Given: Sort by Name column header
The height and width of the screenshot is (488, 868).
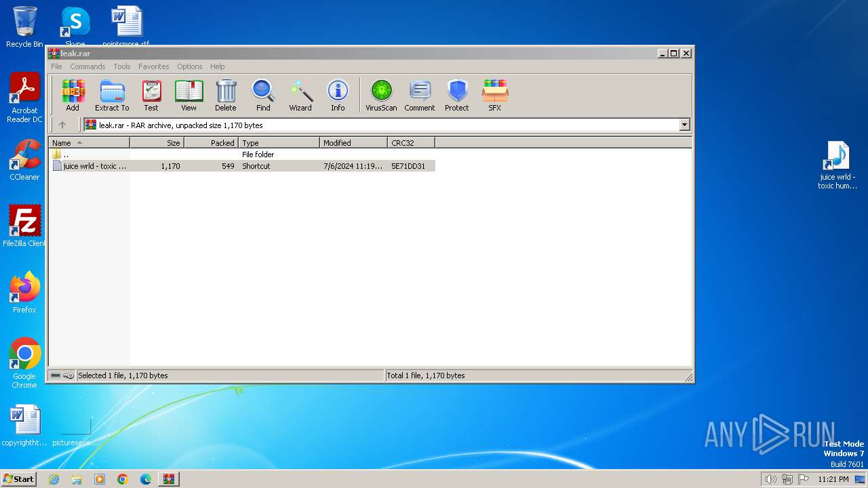Looking at the screenshot, I should (89, 143).
